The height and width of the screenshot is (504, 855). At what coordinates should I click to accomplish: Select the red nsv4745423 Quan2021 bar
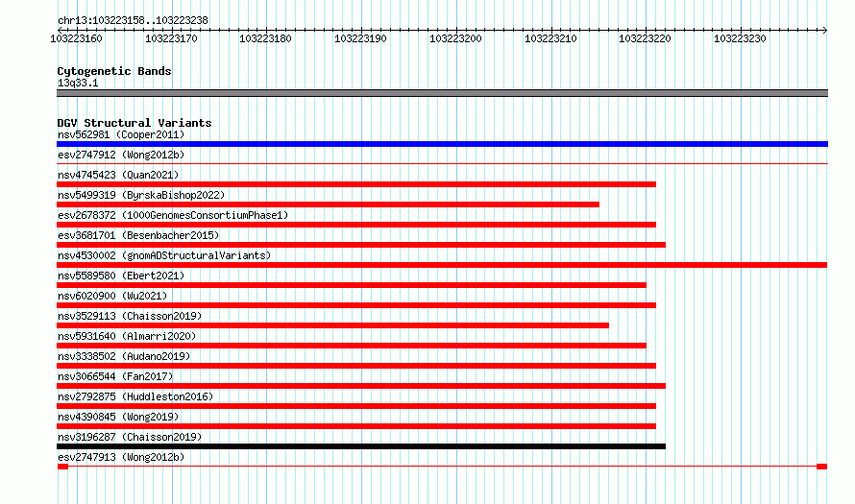pos(356,184)
